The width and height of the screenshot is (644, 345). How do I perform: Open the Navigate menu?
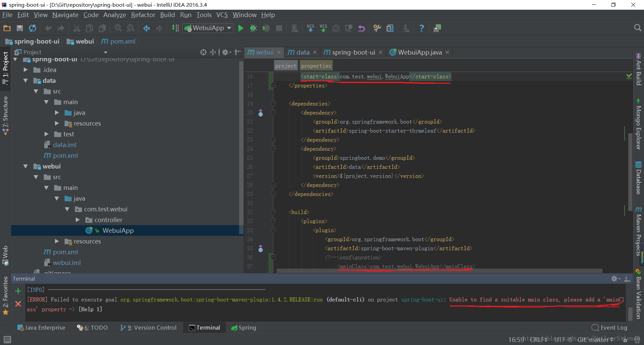[x=65, y=15]
